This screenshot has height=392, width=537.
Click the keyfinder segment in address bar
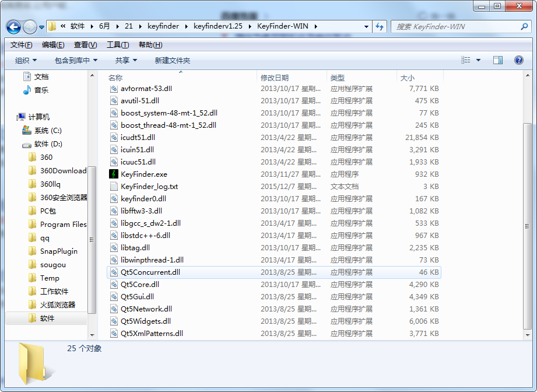tap(163, 26)
